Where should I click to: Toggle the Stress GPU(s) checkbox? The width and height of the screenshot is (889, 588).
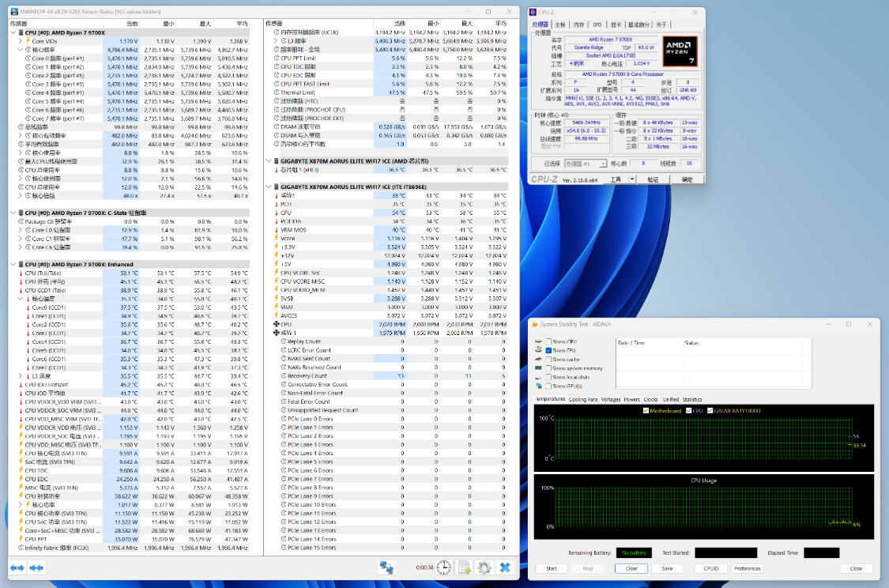[x=548, y=386]
